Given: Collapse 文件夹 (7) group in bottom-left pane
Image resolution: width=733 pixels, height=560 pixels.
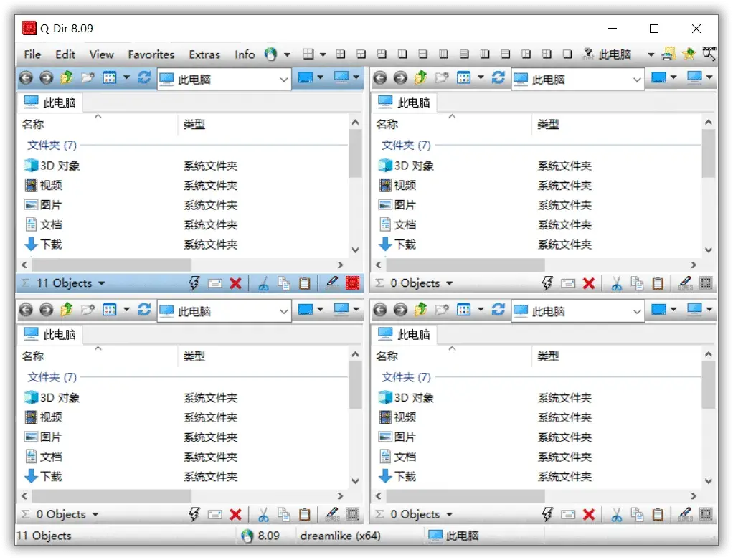Looking at the screenshot, I should [52, 376].
